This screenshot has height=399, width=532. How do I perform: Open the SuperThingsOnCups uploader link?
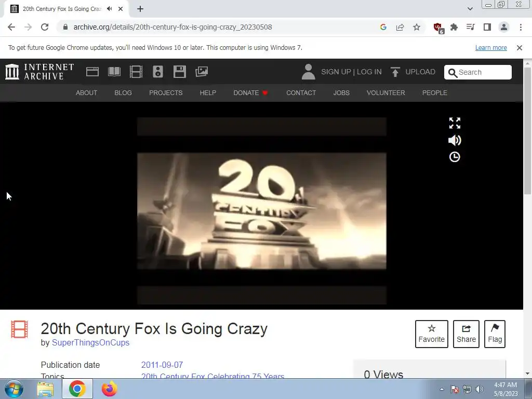pos(90,343)
